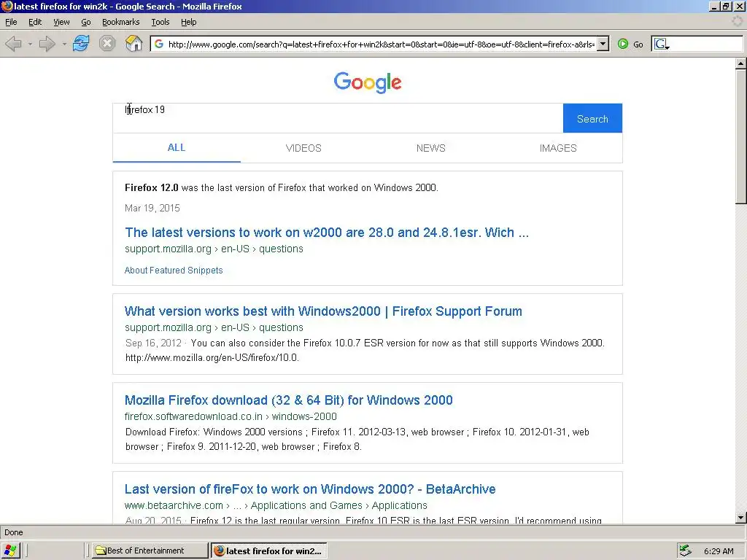The height and width of the screenshot is (560, 747).
Task: Click 'Sep 16, 2012' result date text
Action: click(153, 343)
